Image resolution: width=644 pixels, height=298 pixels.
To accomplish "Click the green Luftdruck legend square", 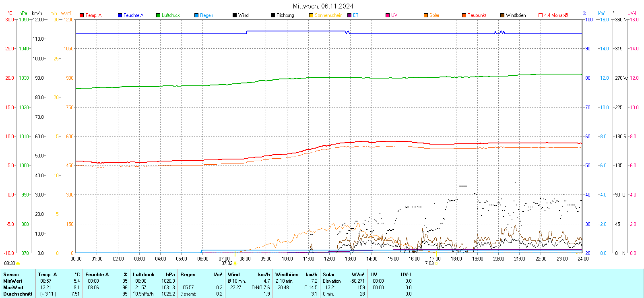I will pos(158,15).
